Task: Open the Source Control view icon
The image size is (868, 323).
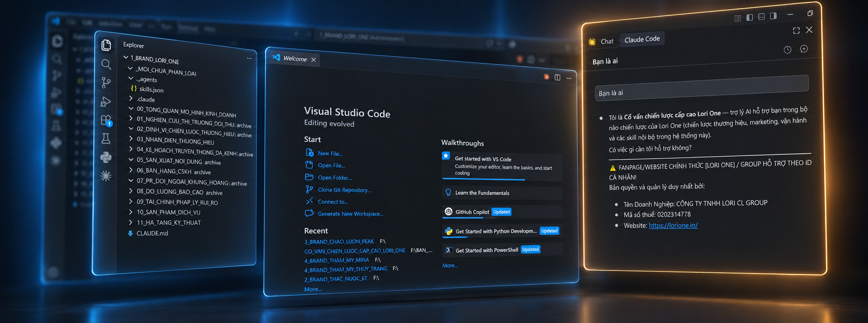Action: pos(106,83)
